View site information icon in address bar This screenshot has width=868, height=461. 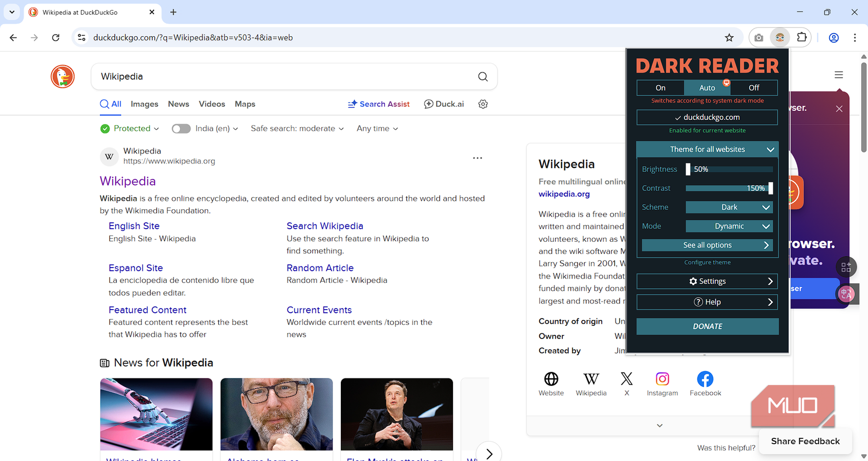(x=82, y=37)
